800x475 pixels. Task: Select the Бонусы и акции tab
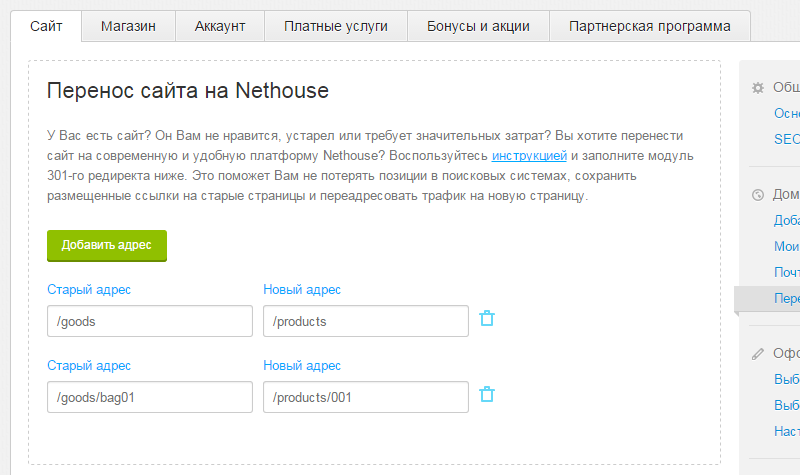click(478, 26)
